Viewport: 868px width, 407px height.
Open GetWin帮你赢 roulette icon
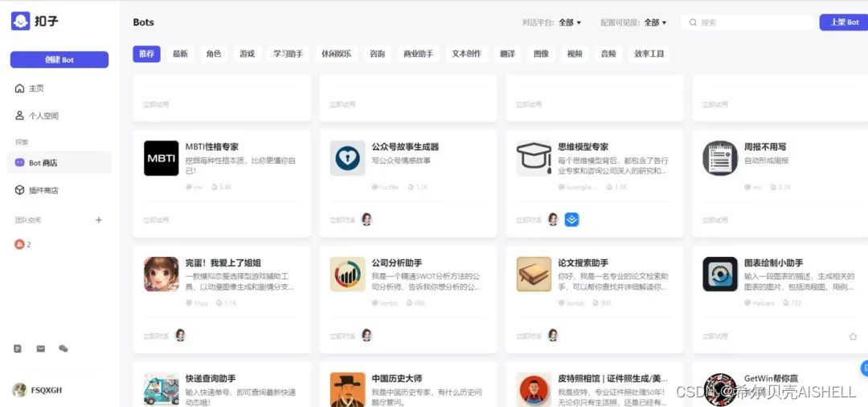click(720, 389)
